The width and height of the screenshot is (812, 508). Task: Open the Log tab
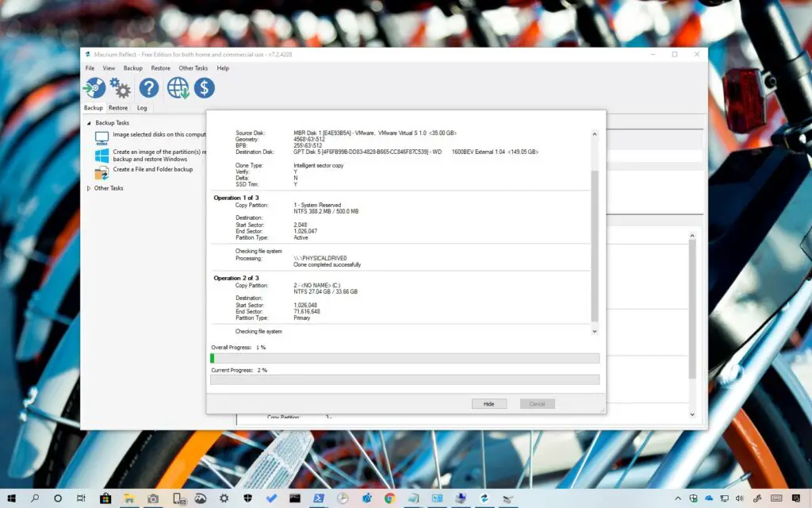pyautogui.click(x=142, y=107)
